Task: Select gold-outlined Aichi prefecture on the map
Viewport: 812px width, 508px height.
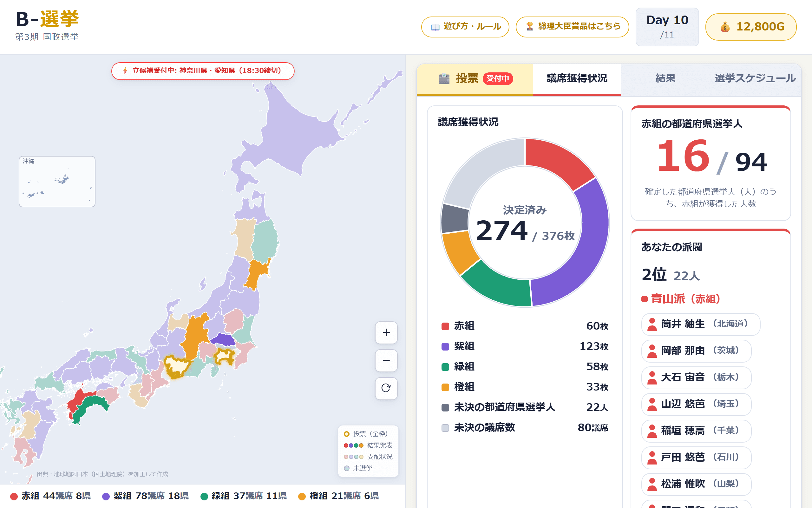Action: pyautogui.click(x=177, y=366)
